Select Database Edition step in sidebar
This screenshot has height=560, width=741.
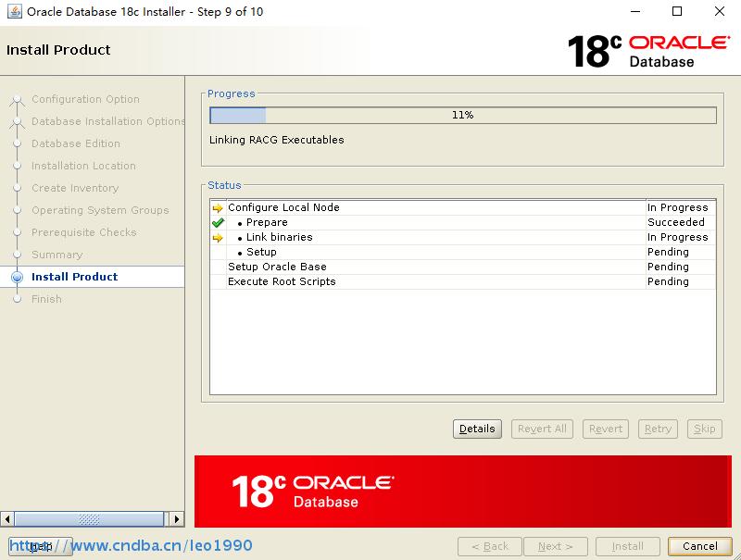point(76,143)
